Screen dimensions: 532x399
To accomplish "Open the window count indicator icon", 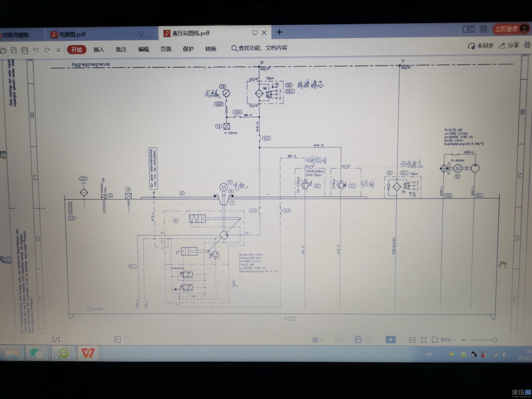I will [x=468, y=30].
